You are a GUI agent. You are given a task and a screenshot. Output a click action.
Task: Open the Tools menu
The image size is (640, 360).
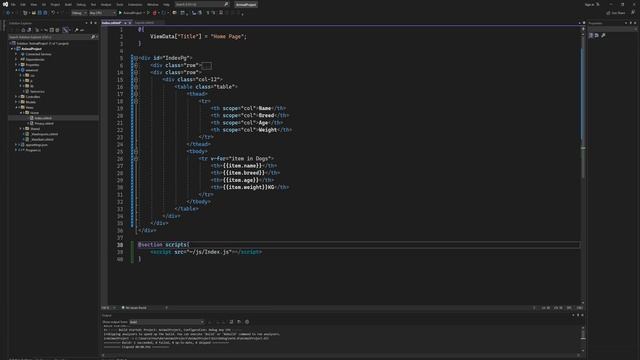pyautogui.click(x=120, y=4)
